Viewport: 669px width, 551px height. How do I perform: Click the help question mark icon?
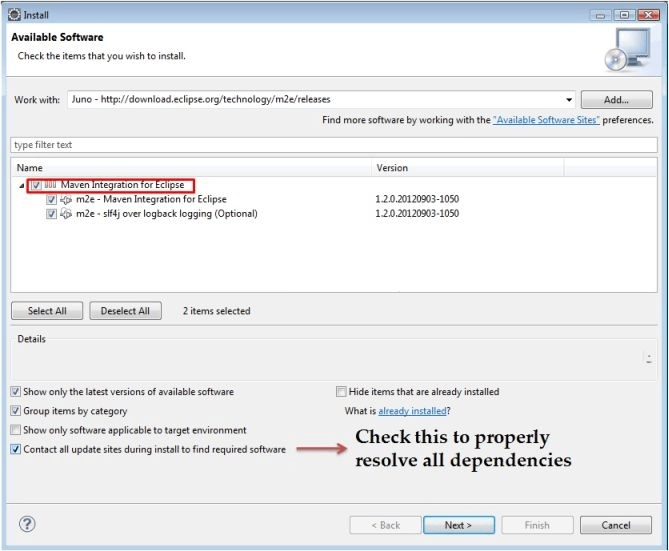click(x=27, y=524)
